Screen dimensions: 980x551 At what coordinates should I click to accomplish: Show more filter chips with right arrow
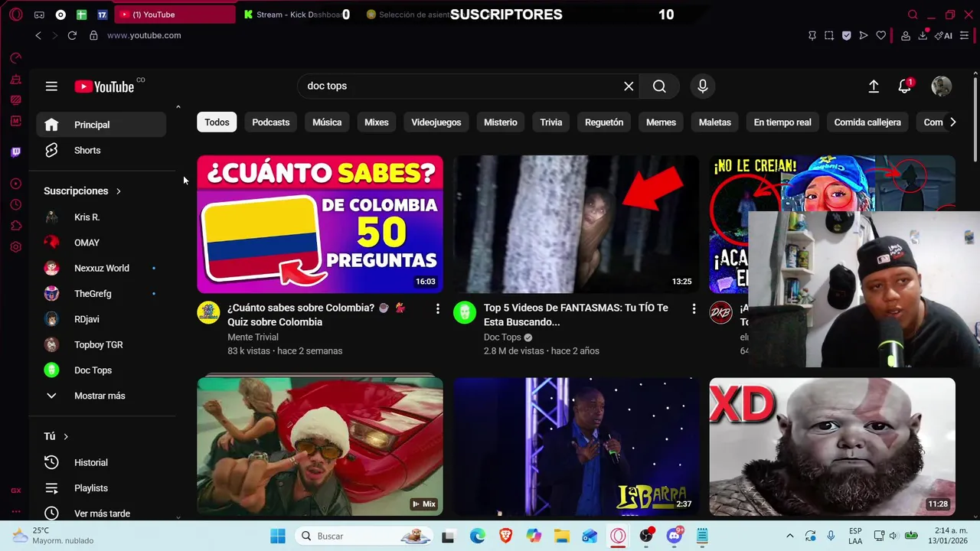[x=952, y=122]
